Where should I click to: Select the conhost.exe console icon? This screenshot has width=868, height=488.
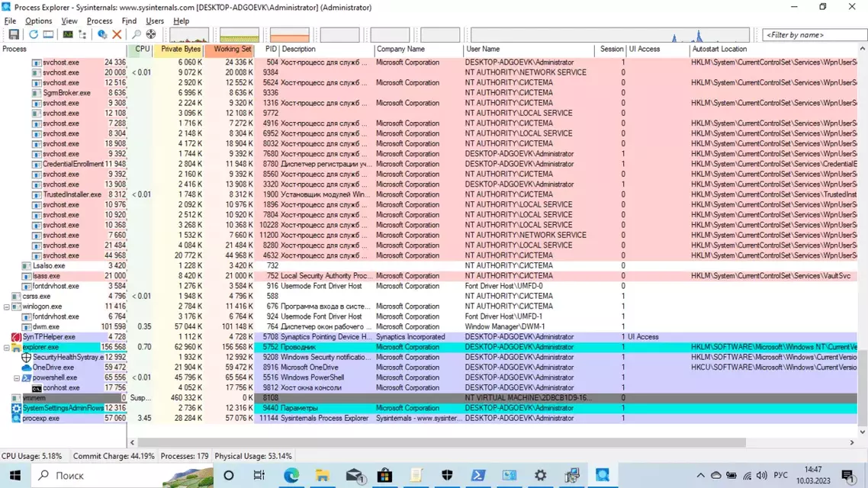(37, 388)
